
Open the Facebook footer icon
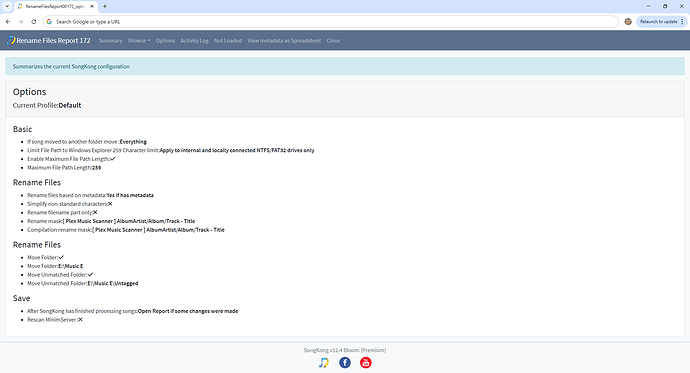point(345,362)
